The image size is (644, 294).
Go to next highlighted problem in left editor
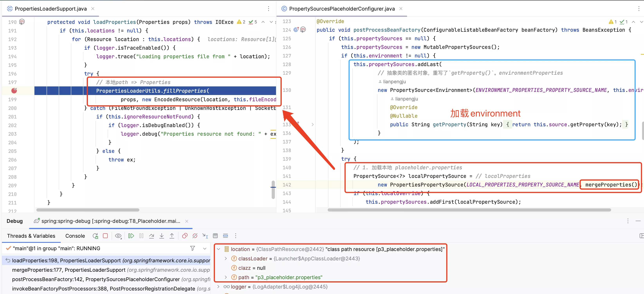tap(271, 22)
